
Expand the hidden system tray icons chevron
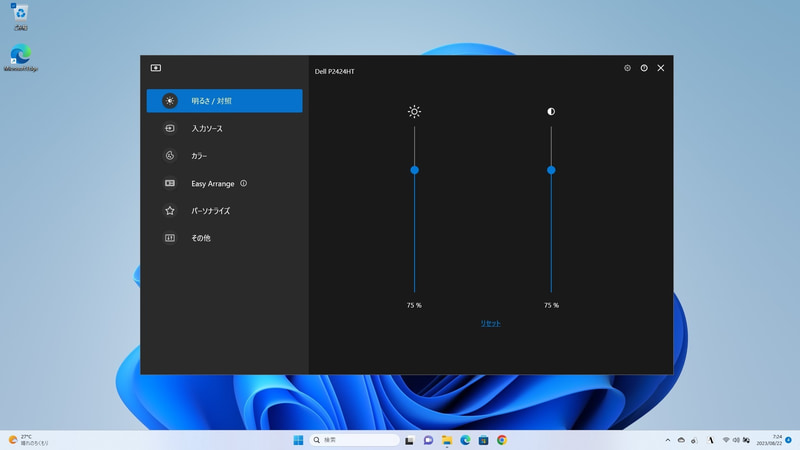[667, 440]
